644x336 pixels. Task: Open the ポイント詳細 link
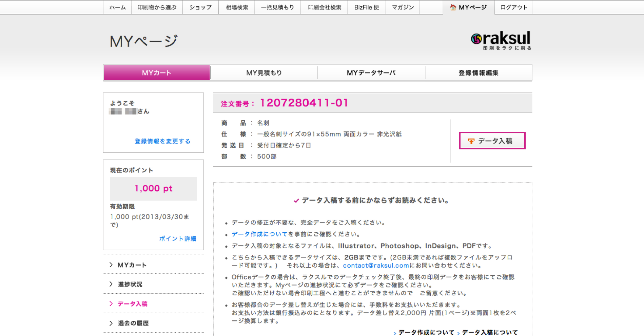click(178, 238)
